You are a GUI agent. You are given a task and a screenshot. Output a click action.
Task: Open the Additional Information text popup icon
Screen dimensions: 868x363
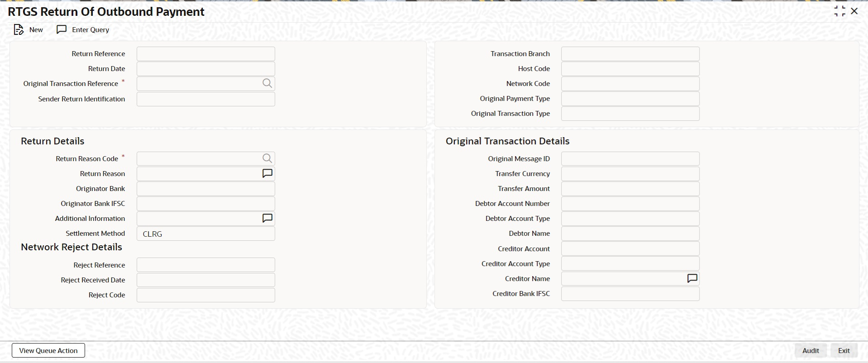point(267,218)
